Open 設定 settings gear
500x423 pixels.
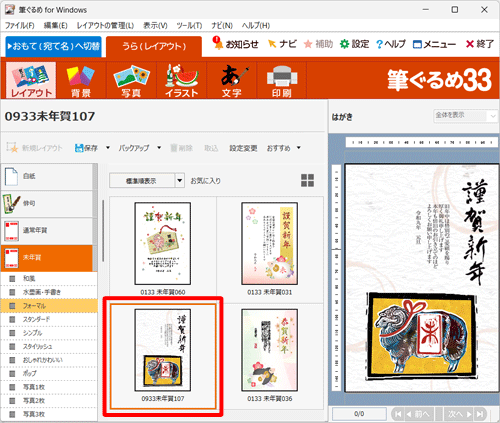click(x=354, y=44)
